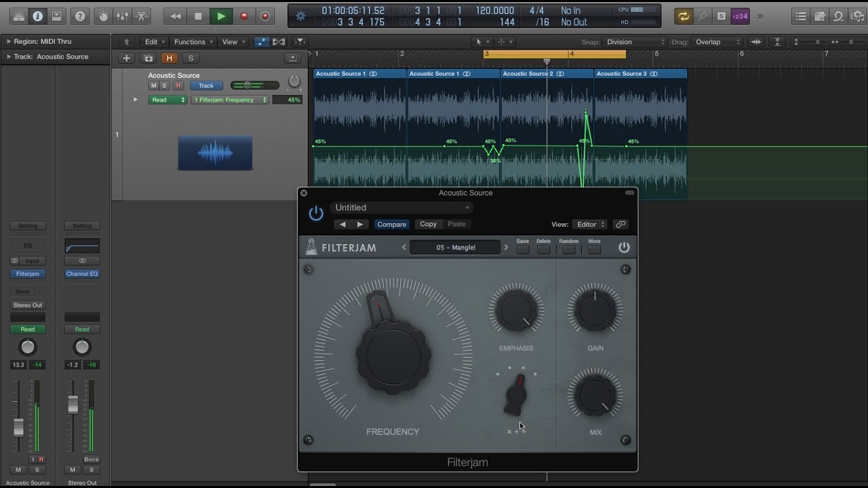
Task: Open the Mixer faders icon
Action: [123, 16]
